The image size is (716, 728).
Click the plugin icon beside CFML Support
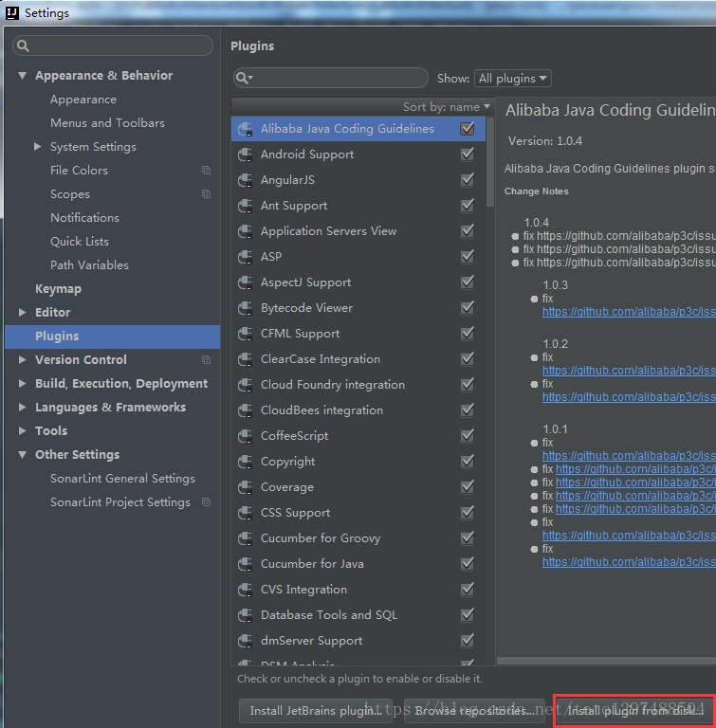tap(245, 334)
